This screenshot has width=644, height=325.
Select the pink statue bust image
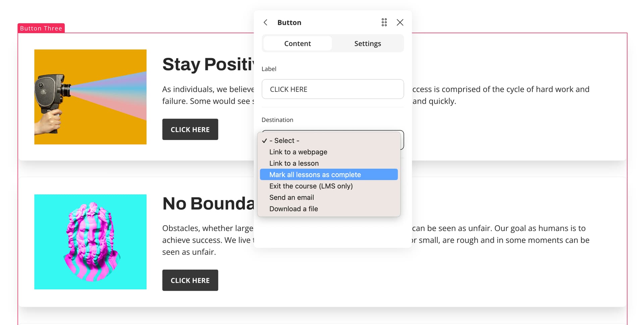[x=90, y=242]
